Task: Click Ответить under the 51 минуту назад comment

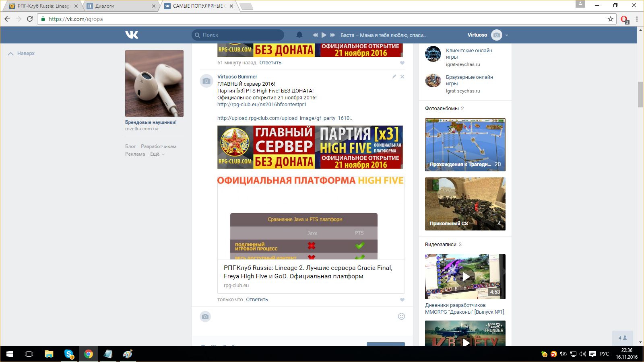Action: point(270,63)
